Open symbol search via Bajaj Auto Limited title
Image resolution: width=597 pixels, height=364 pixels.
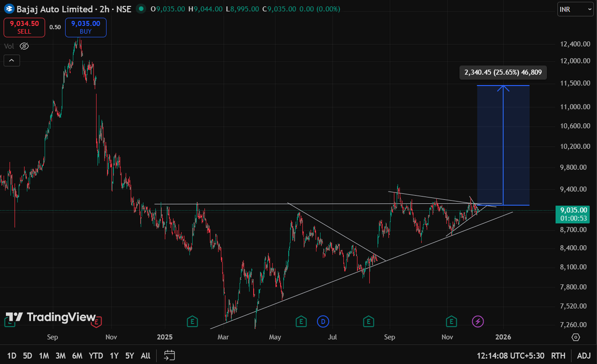tap(54, 9)
